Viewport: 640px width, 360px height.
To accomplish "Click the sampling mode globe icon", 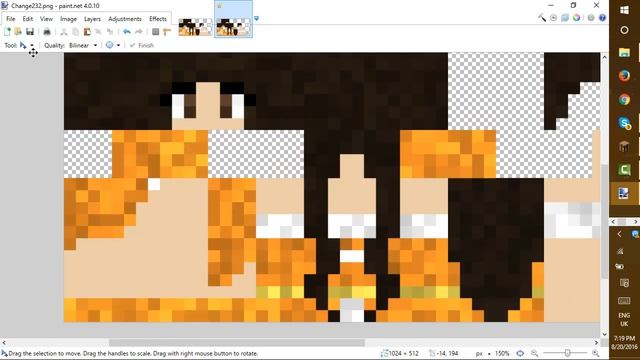I will [x=109, y=45].
